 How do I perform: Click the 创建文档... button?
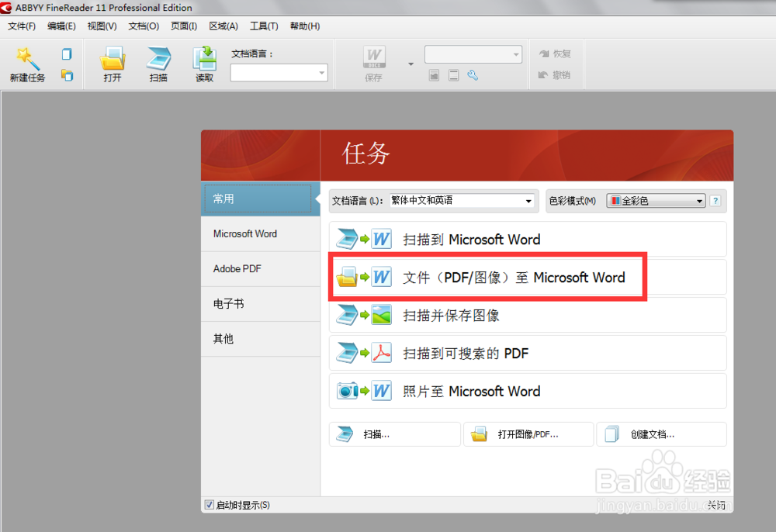tap(662, 434)
